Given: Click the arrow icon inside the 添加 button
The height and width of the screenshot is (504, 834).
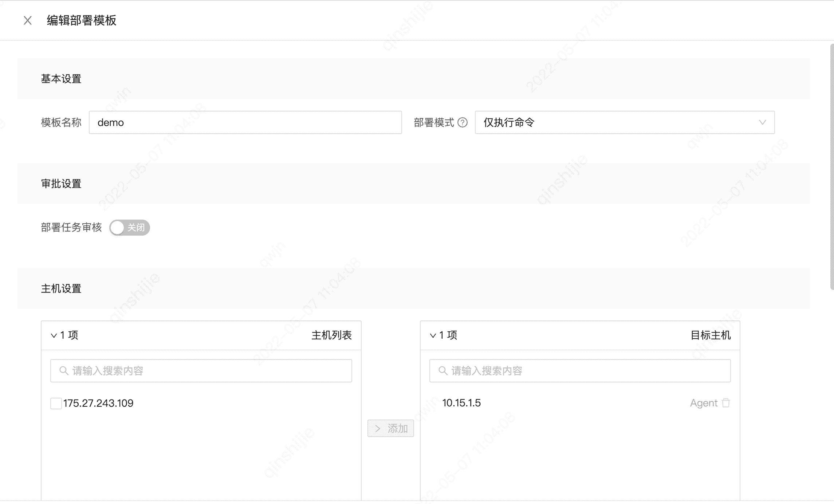Looking at the screenshot, I should pos(378,428).
